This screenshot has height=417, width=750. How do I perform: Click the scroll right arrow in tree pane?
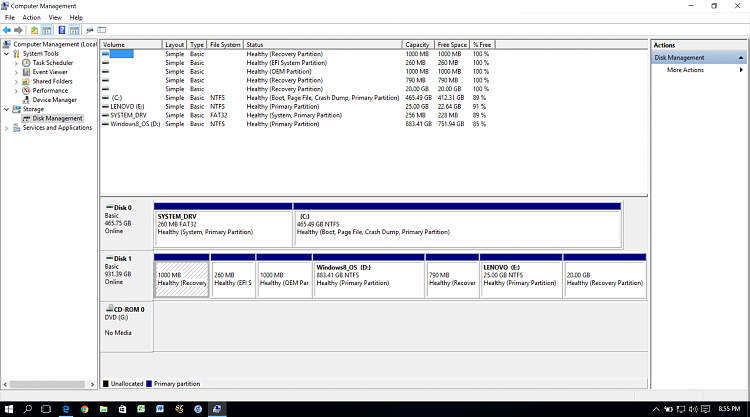coord(92,384)
